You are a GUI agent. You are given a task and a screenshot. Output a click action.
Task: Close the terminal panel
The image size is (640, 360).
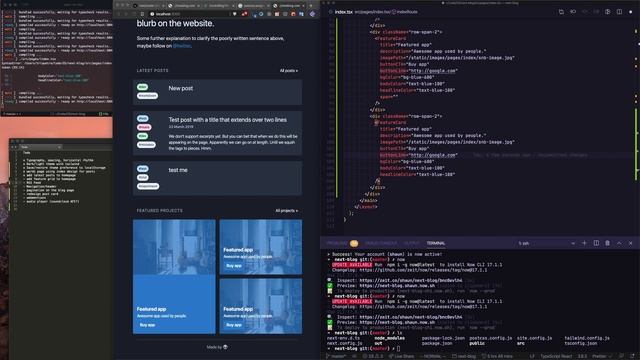631,243
